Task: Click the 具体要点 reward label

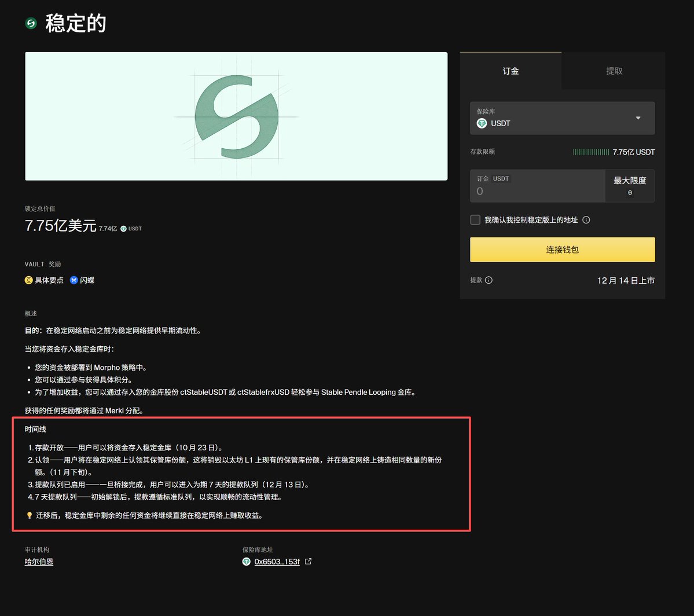Action: point(49,280)
